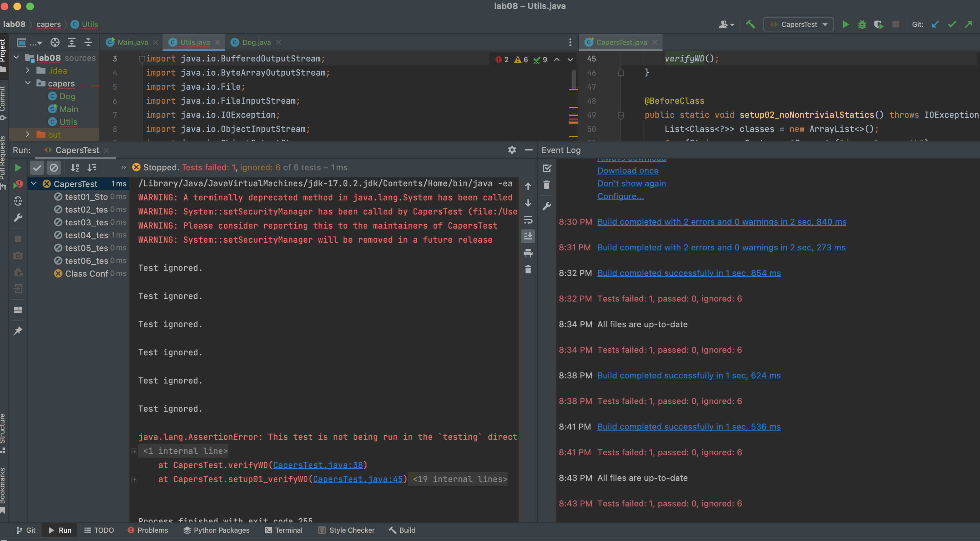Switch to Main.java editor tab
The height and width of the screenshot is (541, 980).
[132, 42]
